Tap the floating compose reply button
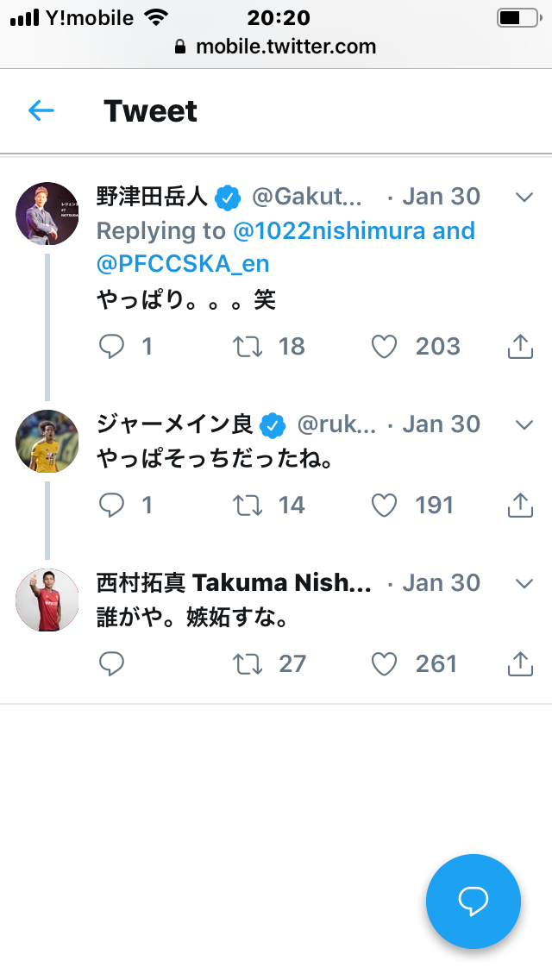The image size is (552, 980). click(x=474, y=901)
